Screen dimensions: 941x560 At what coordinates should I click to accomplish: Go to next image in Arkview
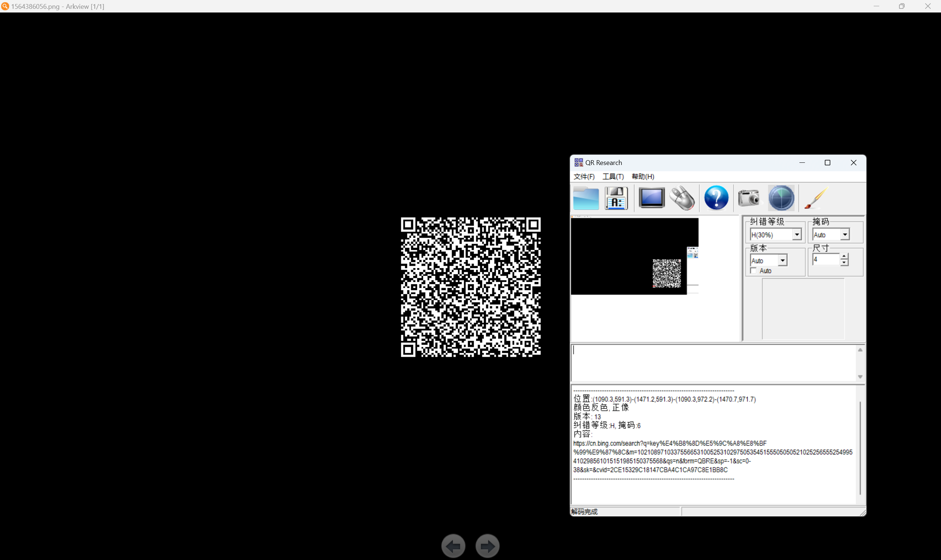[x=488, y=546]
